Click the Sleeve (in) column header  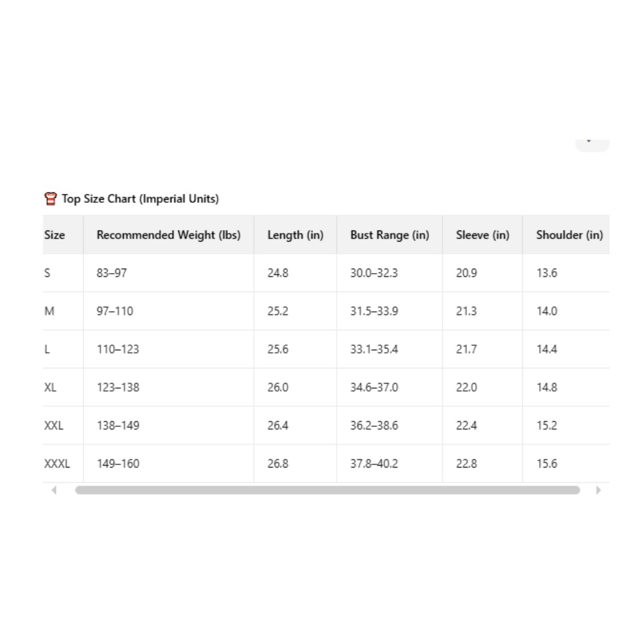[482, 235]
